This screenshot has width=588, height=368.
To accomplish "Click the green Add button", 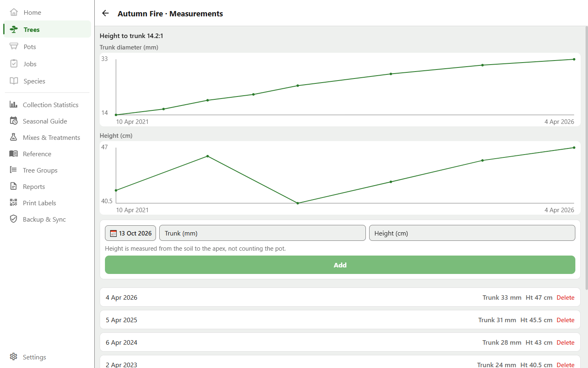I will [x=340, y=265].
